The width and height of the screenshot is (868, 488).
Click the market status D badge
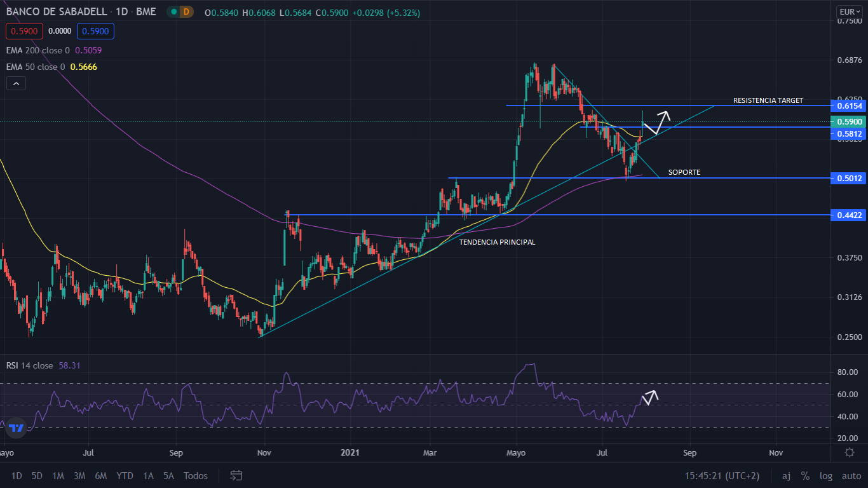click(x=186, y=12)
